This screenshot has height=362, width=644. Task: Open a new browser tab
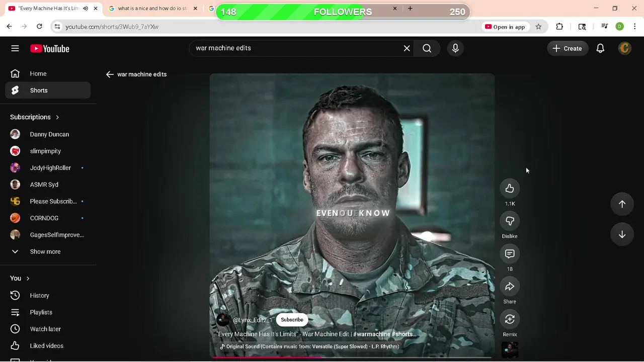pos(410,9)
